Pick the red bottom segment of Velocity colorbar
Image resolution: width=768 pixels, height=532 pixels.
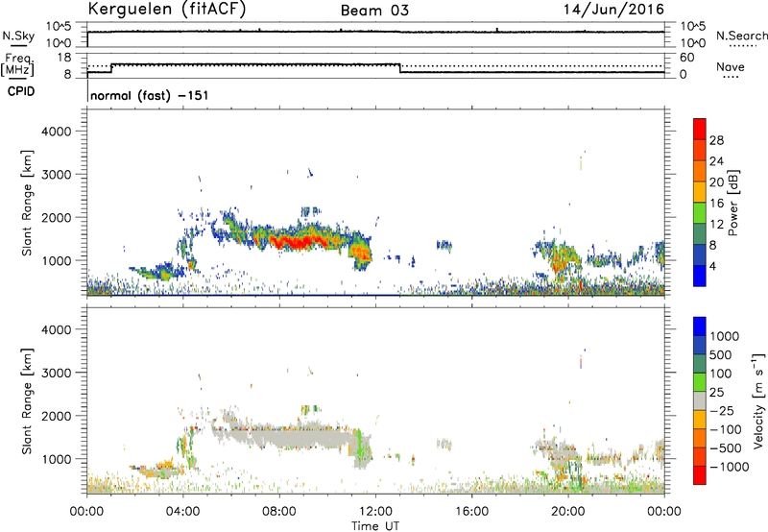click(700, 475)
